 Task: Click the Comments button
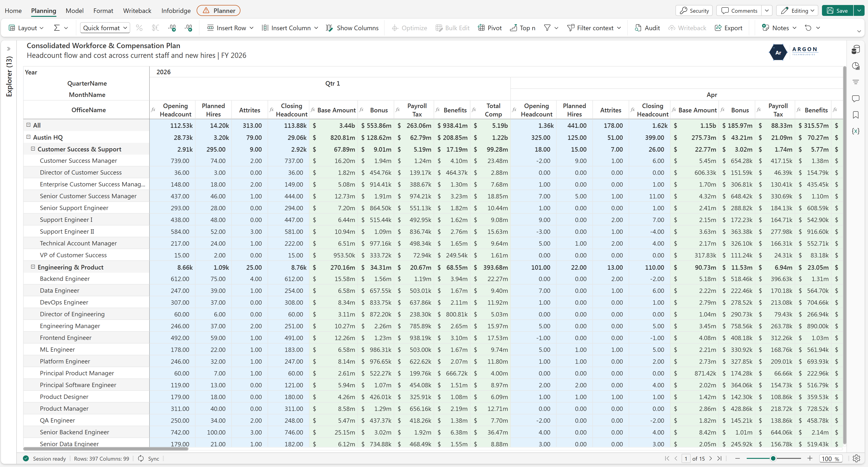click(739, 10)
